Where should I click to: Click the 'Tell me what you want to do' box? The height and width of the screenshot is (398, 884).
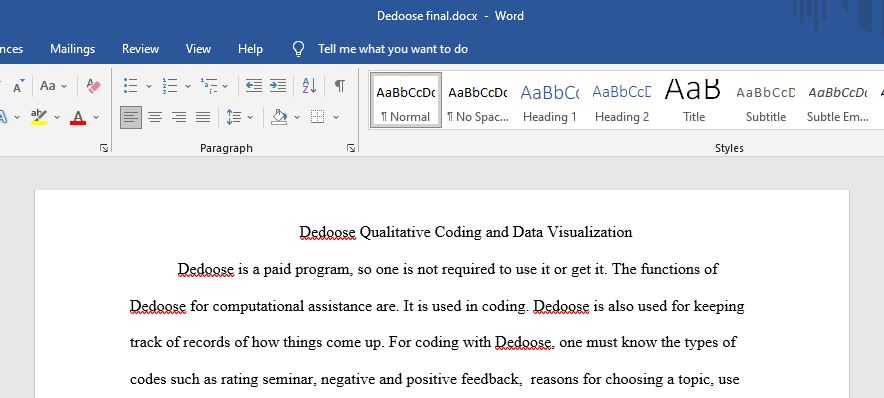point(393,49)
